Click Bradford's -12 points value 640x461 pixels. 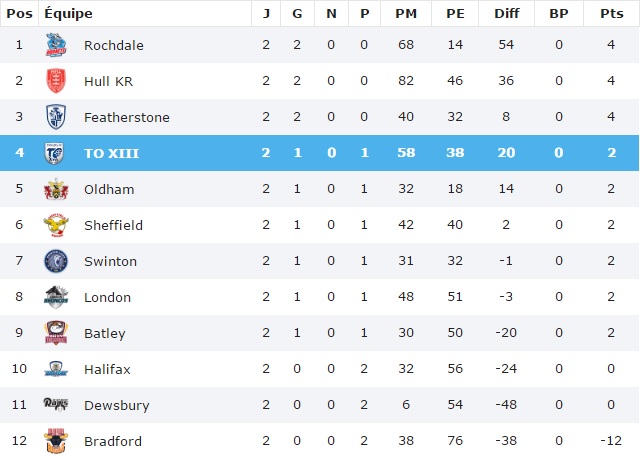[609, 441]
